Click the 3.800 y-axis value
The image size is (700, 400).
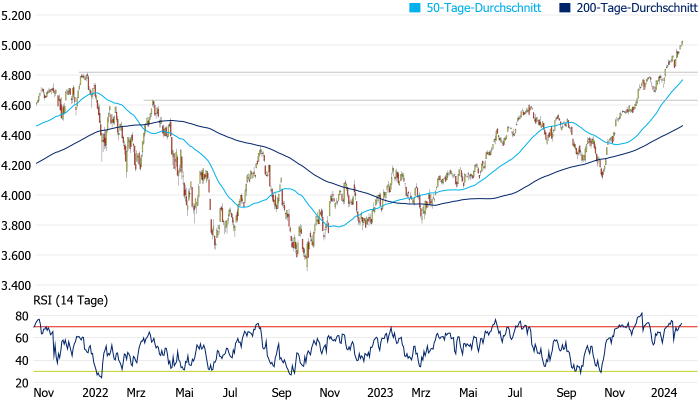click(16, 225)
